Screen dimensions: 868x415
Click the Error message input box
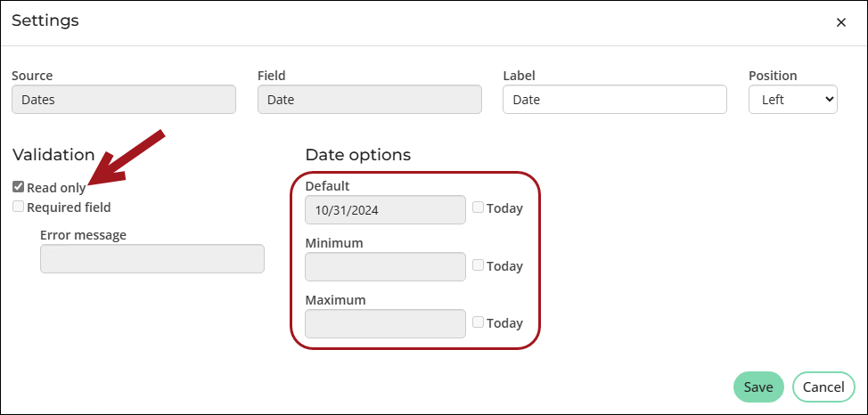pyautogui.click(x=152, y=258)
